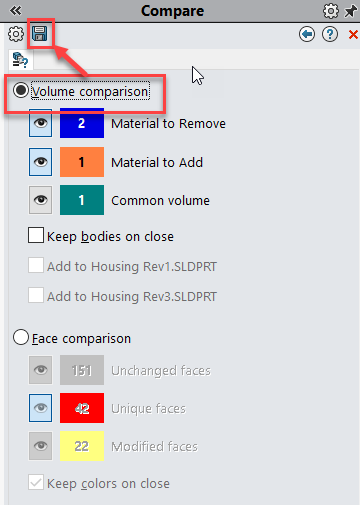Pin the Compare task pane
Viewport: 360px width, 505px height.
point(351,11)
